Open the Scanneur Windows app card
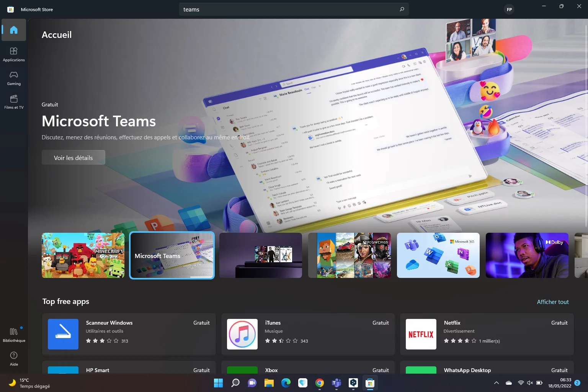The height and width of the screenshot is (392, 588). point(129,334)
